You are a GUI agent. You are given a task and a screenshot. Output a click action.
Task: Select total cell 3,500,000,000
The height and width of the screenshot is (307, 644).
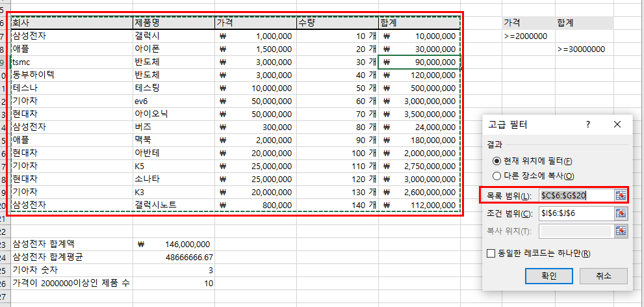419,114
